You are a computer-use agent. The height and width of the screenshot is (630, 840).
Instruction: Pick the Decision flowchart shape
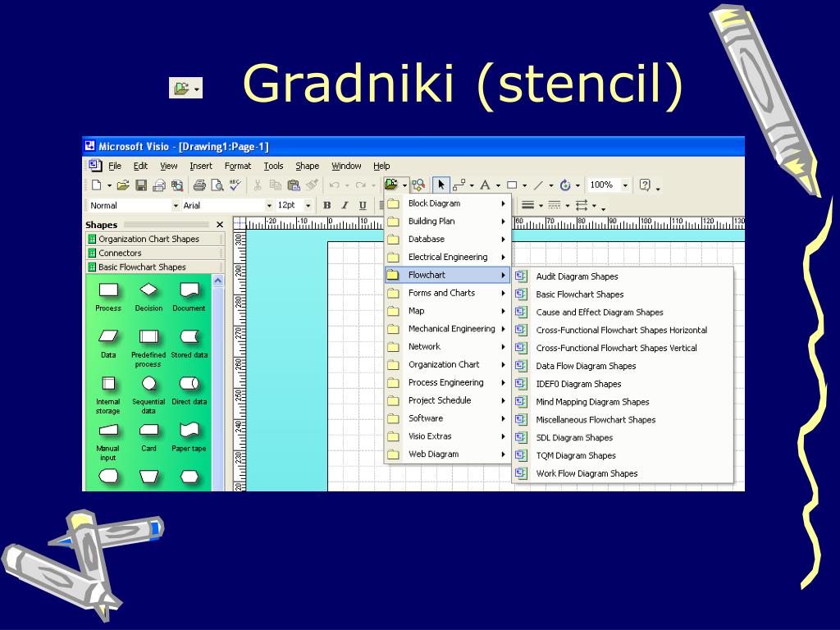(x=148, y=297)
